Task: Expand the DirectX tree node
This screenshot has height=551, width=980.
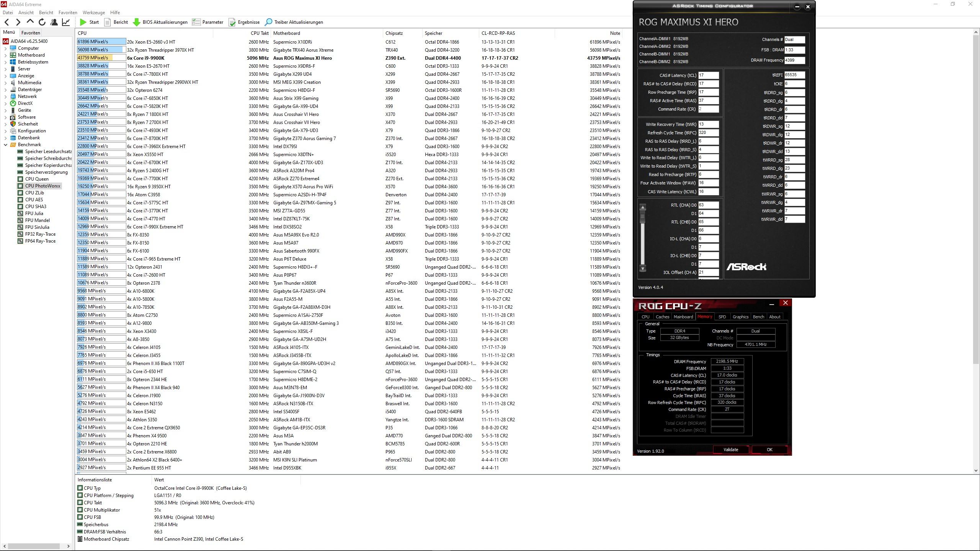Action: point(5,103)
